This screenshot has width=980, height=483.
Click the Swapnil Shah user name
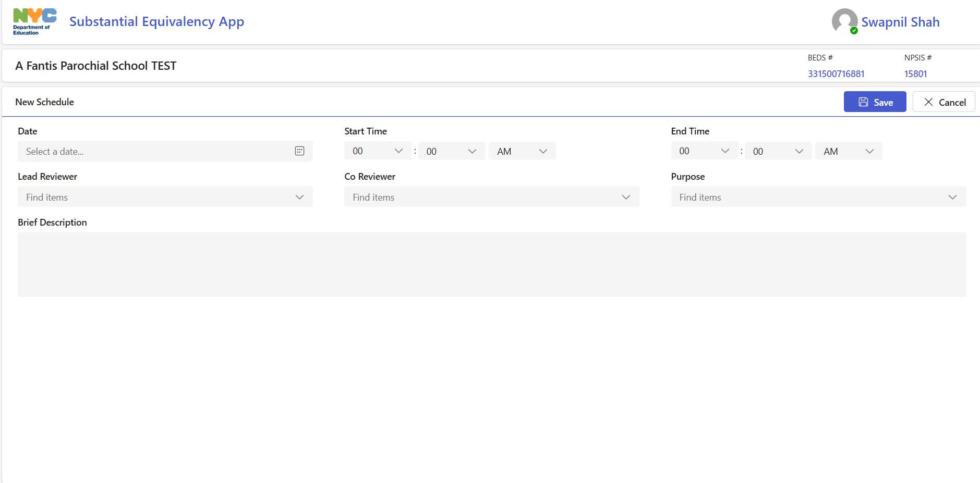(x=900, y=22)
